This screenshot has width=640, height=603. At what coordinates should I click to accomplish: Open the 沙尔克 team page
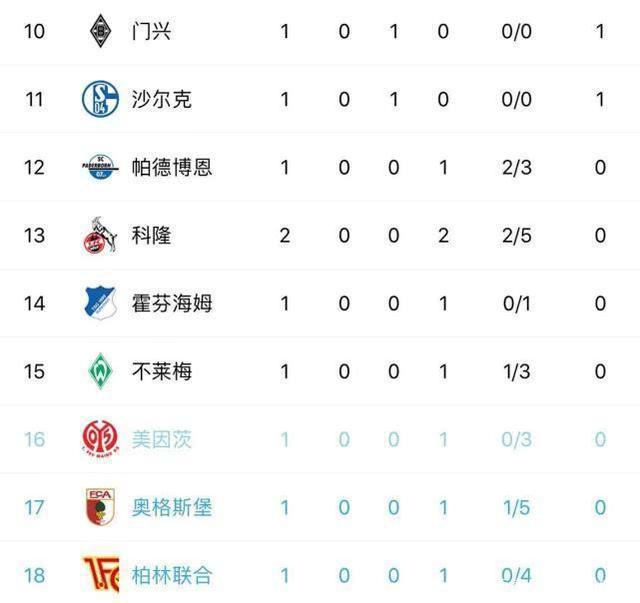click(161, 99)
